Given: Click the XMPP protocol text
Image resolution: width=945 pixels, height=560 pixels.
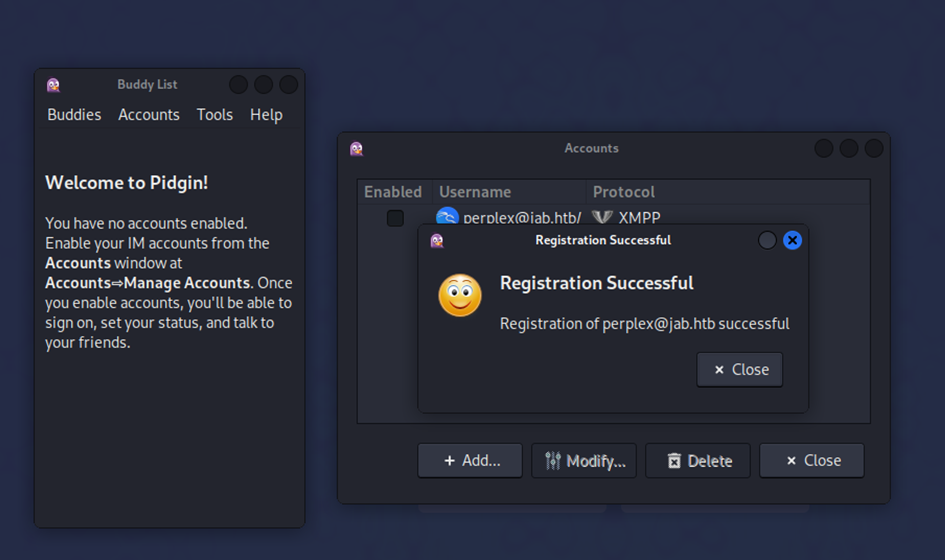Looking at the screenshot, I should tap(639, 218).
